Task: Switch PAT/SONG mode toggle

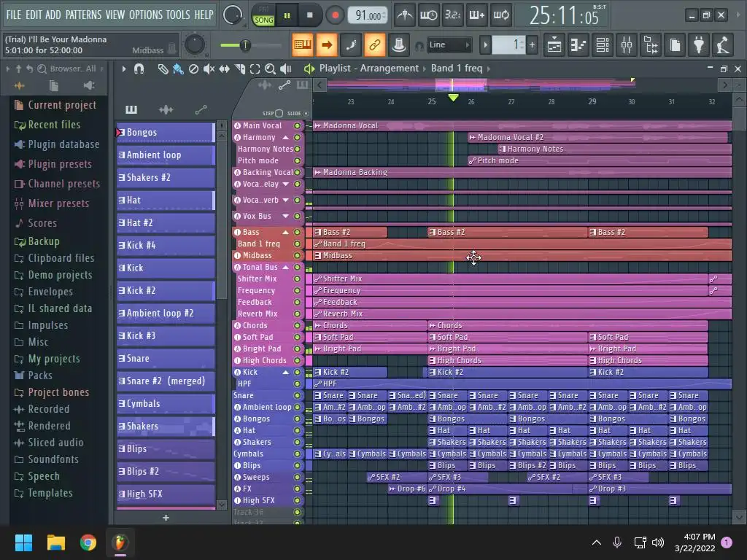Action: pyautogui.click(x=263, y=16)
